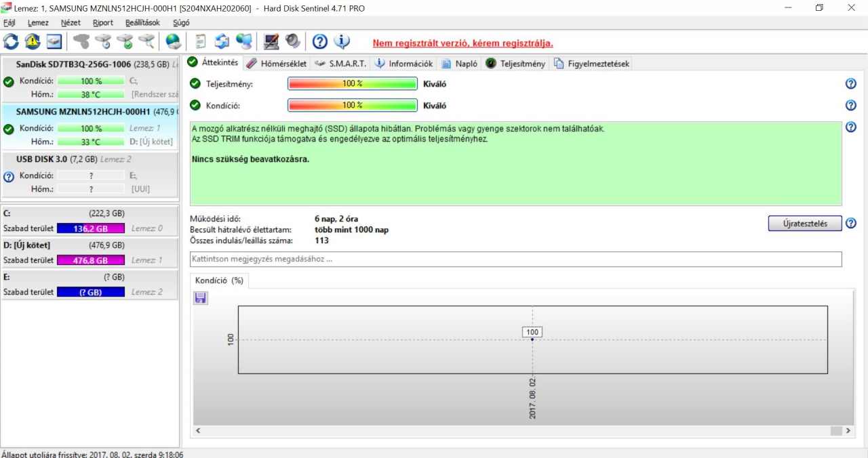Click the Újratesztelés button
Viewport: 868px width, 458px height.
pos(805,224)
